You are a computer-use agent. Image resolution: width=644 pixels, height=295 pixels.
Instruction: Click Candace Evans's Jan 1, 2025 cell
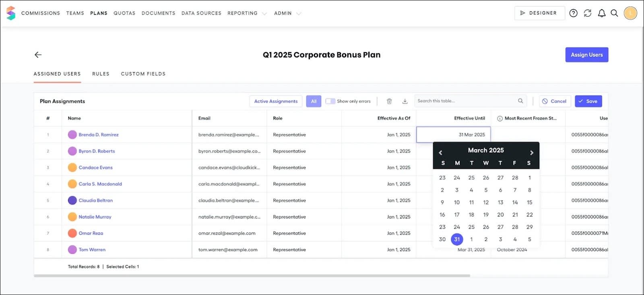pyautogui.click(x=379, y=168)
